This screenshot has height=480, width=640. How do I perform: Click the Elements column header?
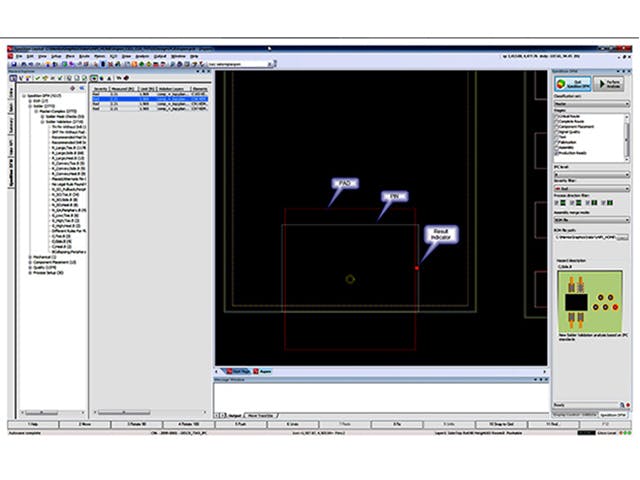pyautogui.click(x=200, y=89)
